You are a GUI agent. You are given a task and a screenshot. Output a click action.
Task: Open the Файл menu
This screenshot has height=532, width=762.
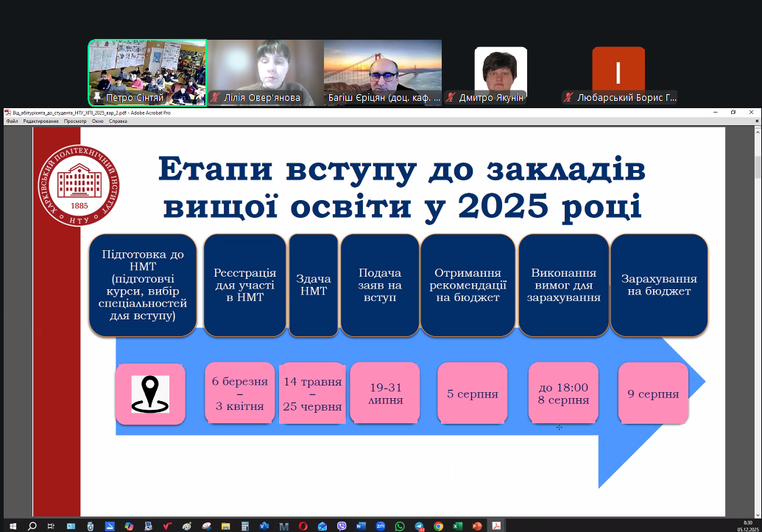pyautogui.click(x=12, y=121)
